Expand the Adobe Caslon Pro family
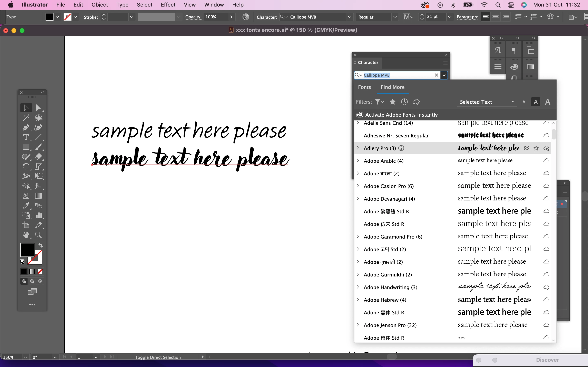The width and height of the screenshot is (588, 367). [358, 186]
